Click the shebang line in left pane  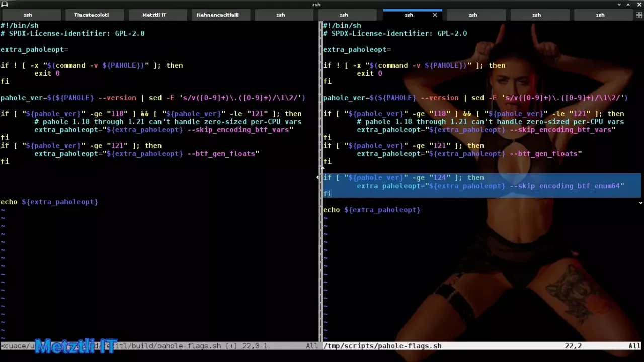point(20,25)
